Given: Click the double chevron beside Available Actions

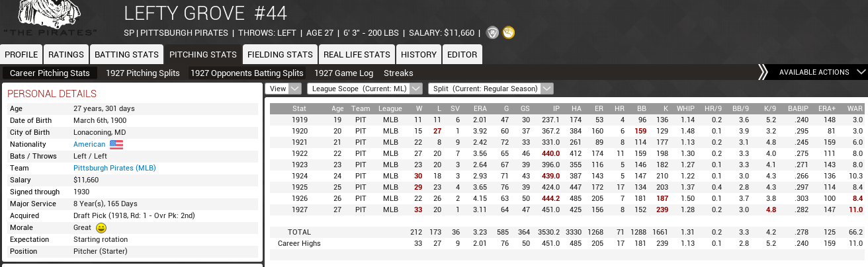Looking at the screenshot, I should click(x=763, y=72).
